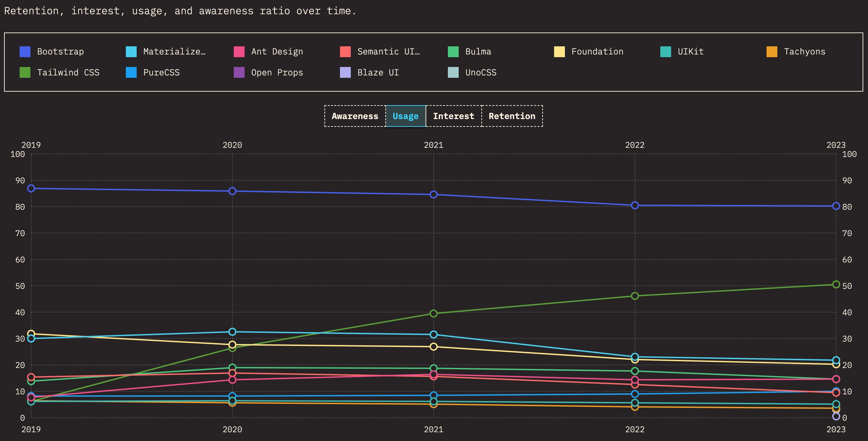The height and width of the screenshot is (441, 868).
Task: Switch to the Awareness tab
Action: click(355, 116)
